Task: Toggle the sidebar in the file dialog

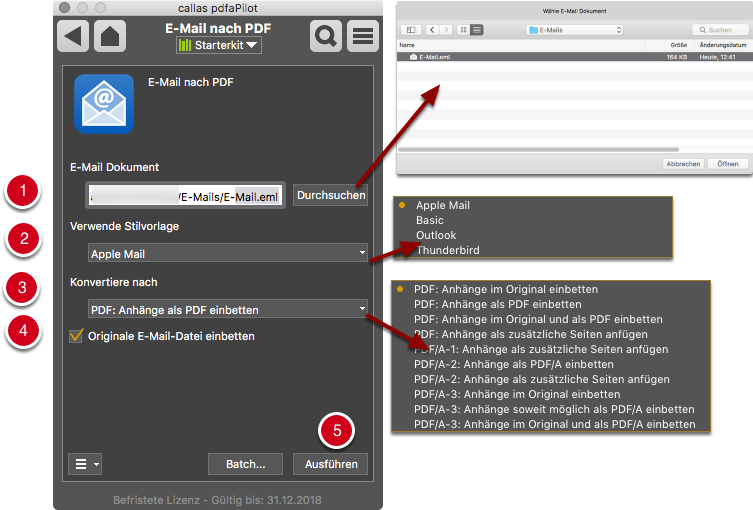Action: point(411,30)
